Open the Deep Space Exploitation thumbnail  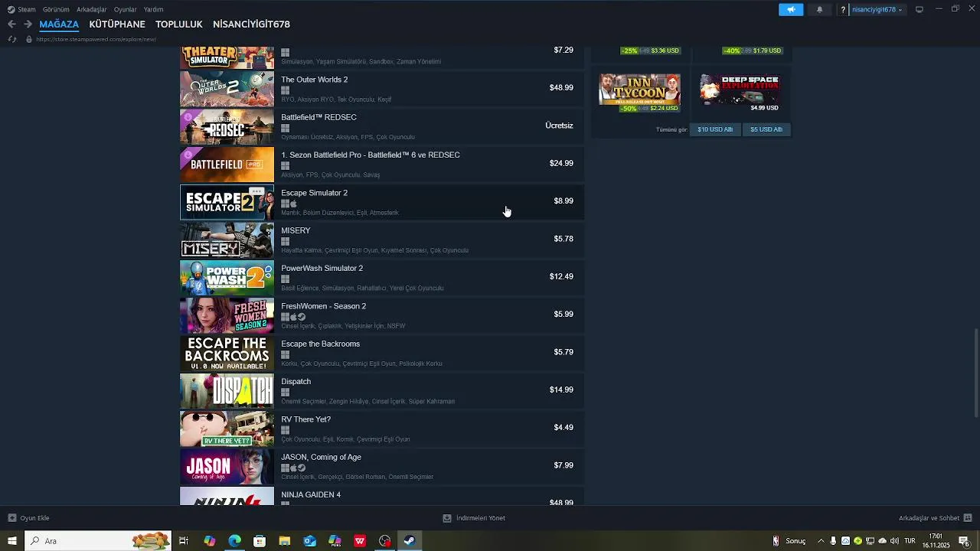click(x=740, y=89)
